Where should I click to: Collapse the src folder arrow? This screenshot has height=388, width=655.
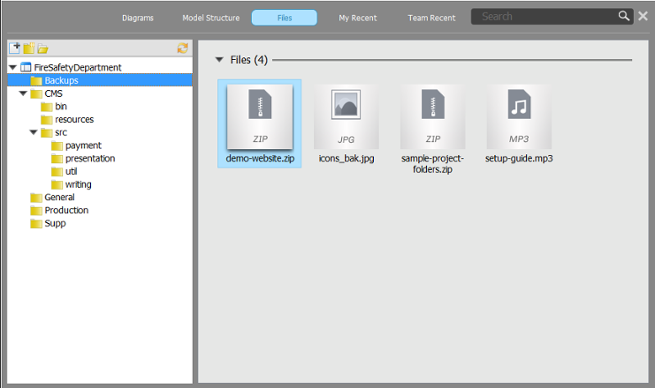click(34, 132)
